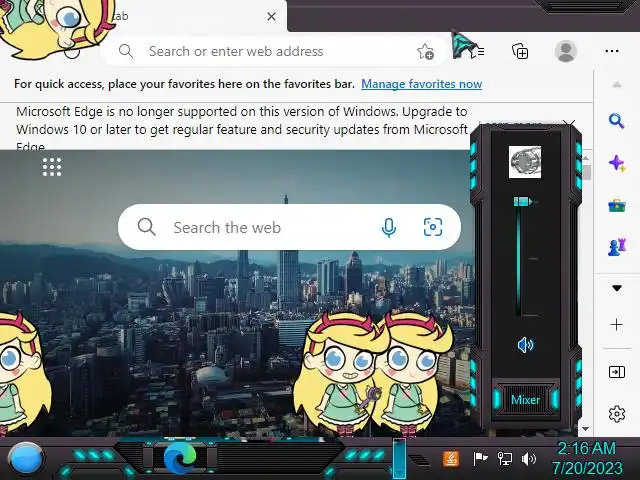Open the Java tray icon
Viewport: 640px width, 480px height.
pyautogui.click(x=451, y=459)
